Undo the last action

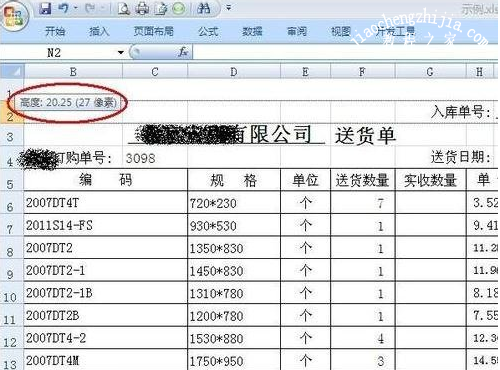63,8
